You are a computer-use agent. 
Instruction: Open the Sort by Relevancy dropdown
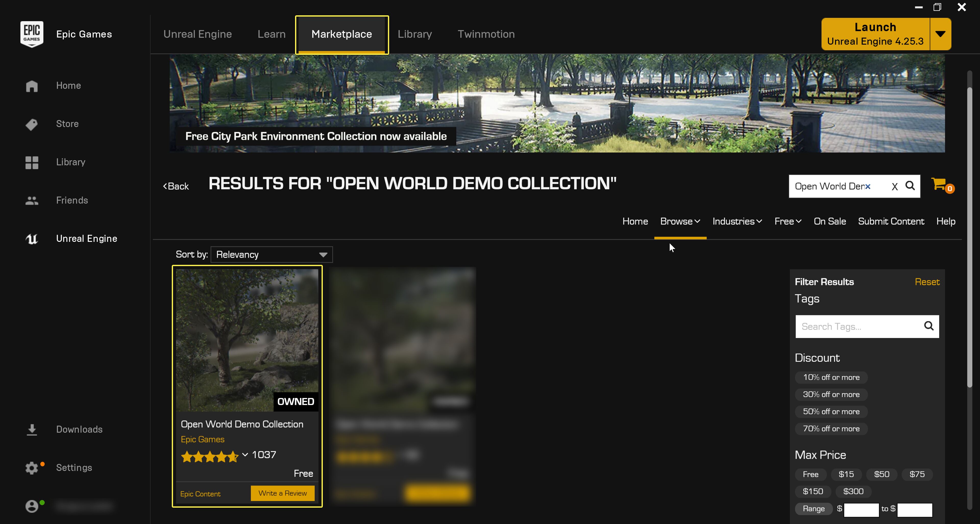click(x=271, y=254)
